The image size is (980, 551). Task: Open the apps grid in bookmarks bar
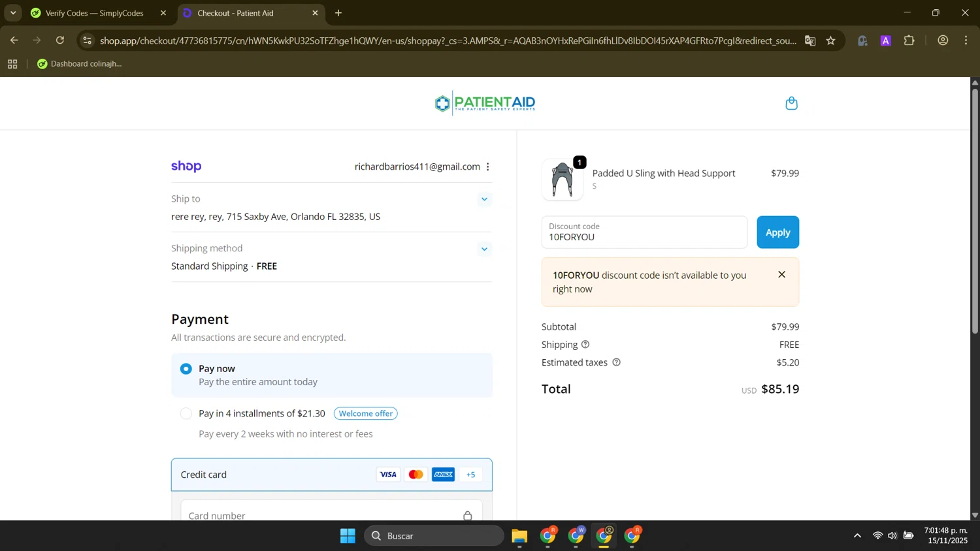tap(12, 64)
